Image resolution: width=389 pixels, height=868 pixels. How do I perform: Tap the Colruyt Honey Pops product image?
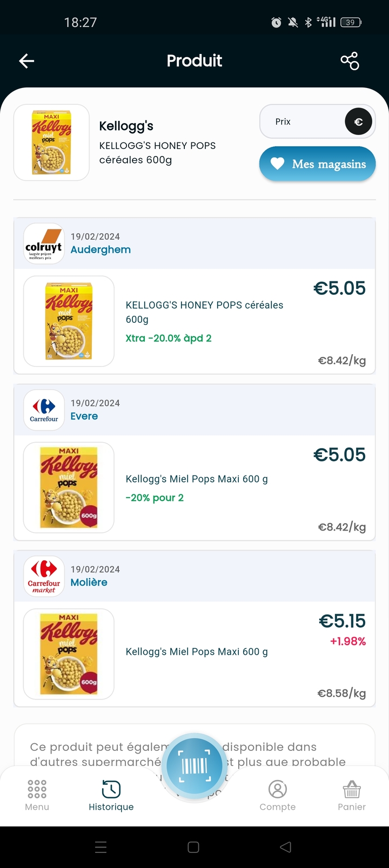coord(69,321)
